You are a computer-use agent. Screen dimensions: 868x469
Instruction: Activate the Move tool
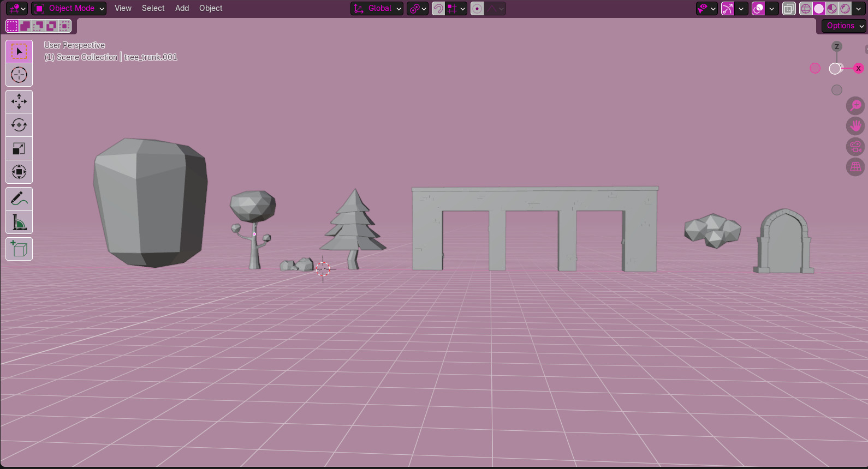pyautogui.click(x=19, y=101)
